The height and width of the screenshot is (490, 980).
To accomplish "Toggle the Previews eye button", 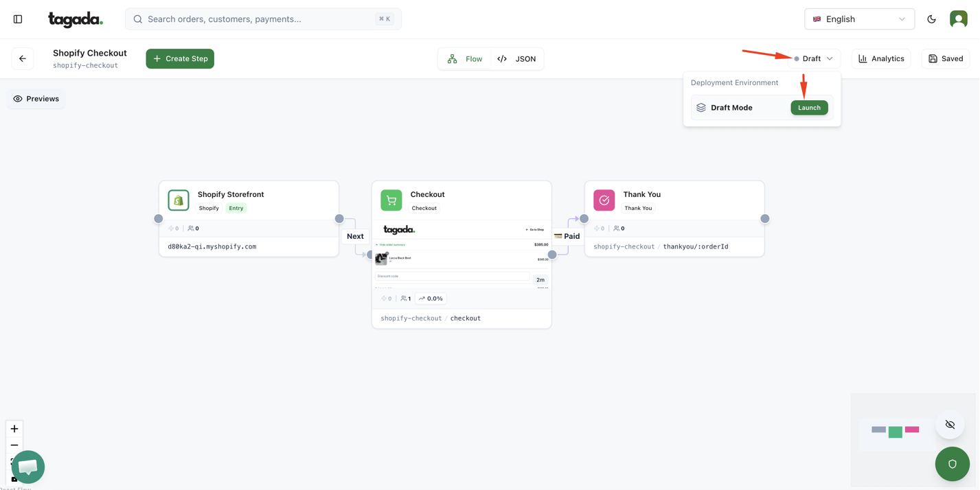I will pos(36,99).
